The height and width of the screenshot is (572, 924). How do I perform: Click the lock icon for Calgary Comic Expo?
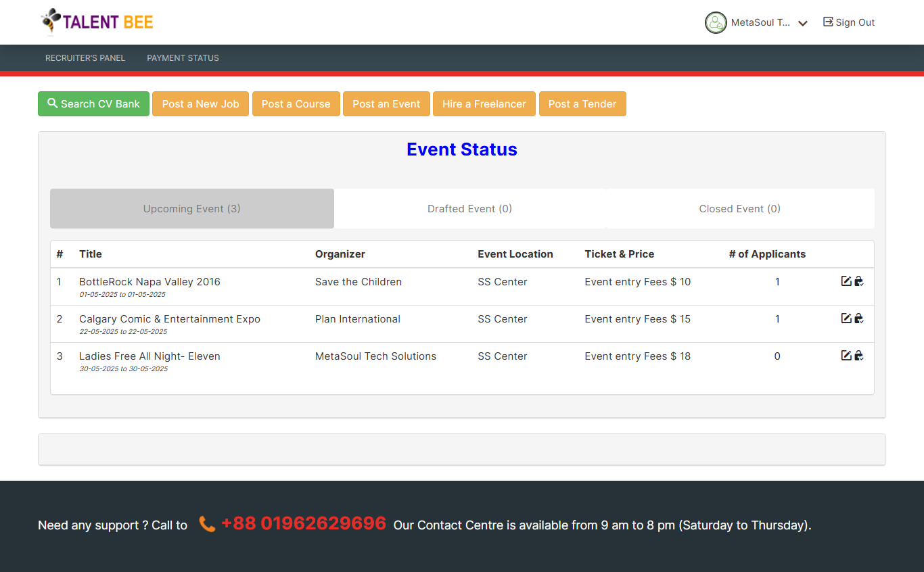pyautogui.click(x=858, y=318)
